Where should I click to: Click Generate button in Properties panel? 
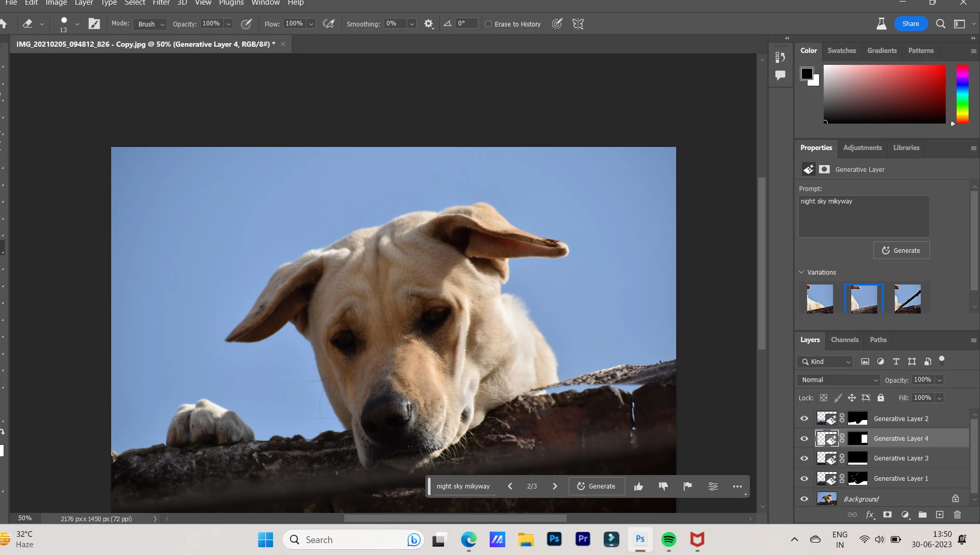902,250
